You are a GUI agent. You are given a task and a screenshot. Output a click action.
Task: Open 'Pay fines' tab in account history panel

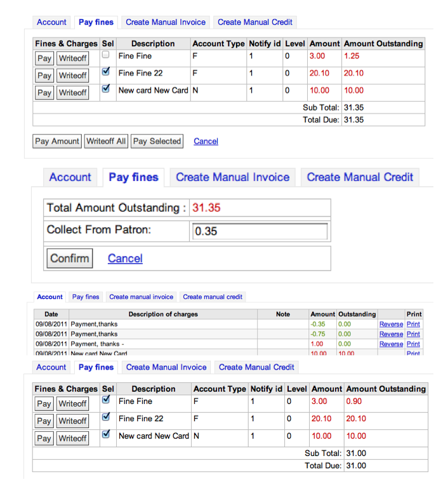click(x=86, y=297)
